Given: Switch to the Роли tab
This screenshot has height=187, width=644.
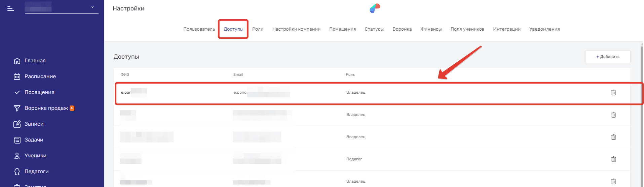Looking at the screenshot, I should click(258, 29).
